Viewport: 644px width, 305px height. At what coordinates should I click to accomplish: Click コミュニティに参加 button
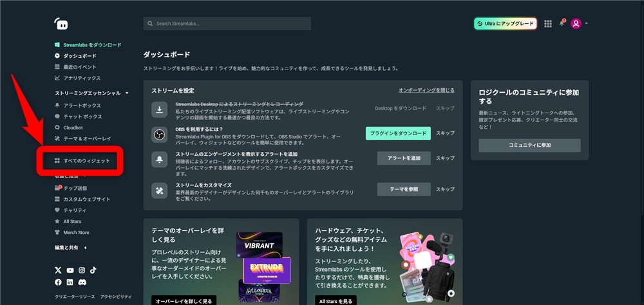[x=529, y=145]
